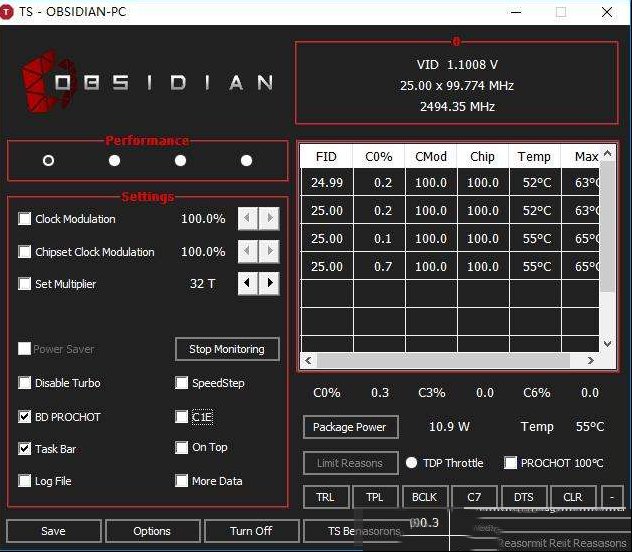Click Clock Modulation left arrow
The image size is (632, 552).
248,218
